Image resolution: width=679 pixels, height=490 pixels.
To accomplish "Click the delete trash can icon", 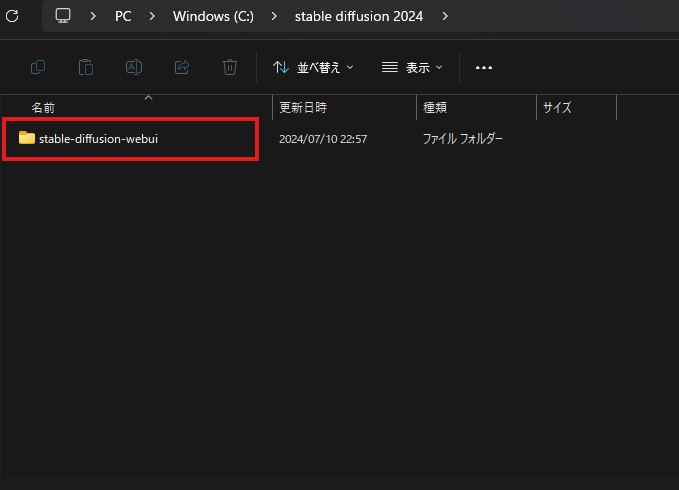I will tap(230, 67).
